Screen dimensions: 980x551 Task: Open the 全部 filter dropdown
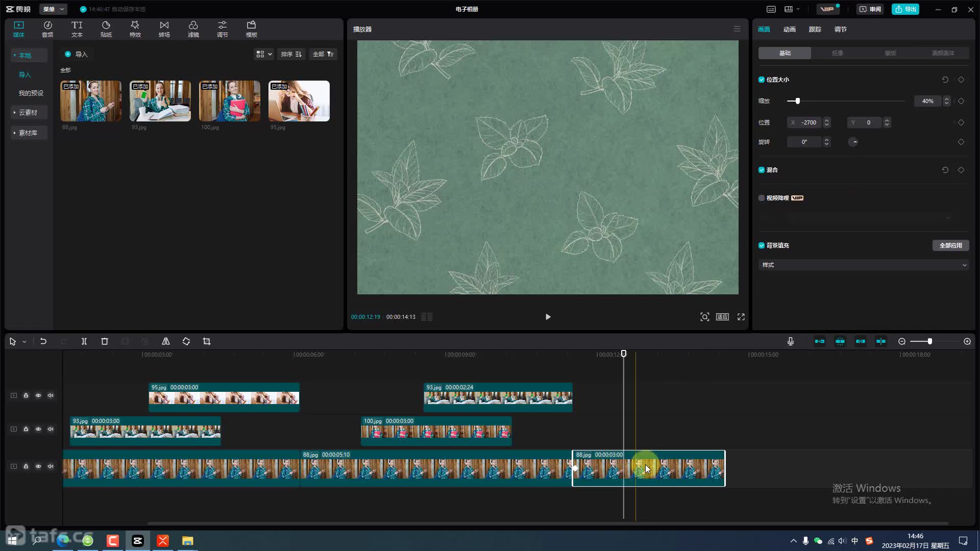(x=323, y=54)
